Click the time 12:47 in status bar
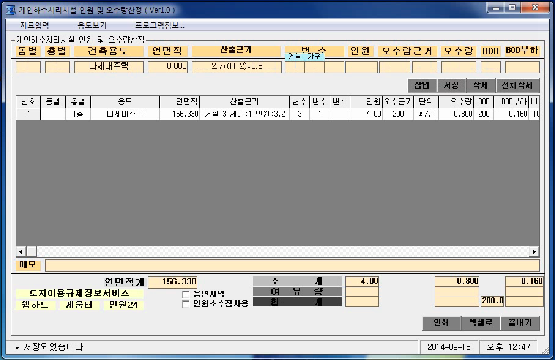Screen dimensions: 555x360 tap(508, 347)
